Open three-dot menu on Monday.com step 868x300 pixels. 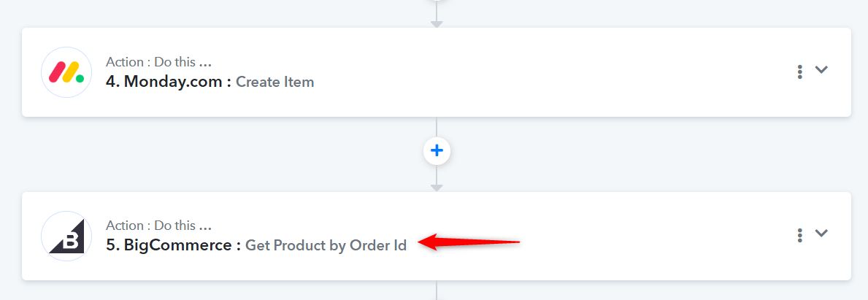pos(800,72)
